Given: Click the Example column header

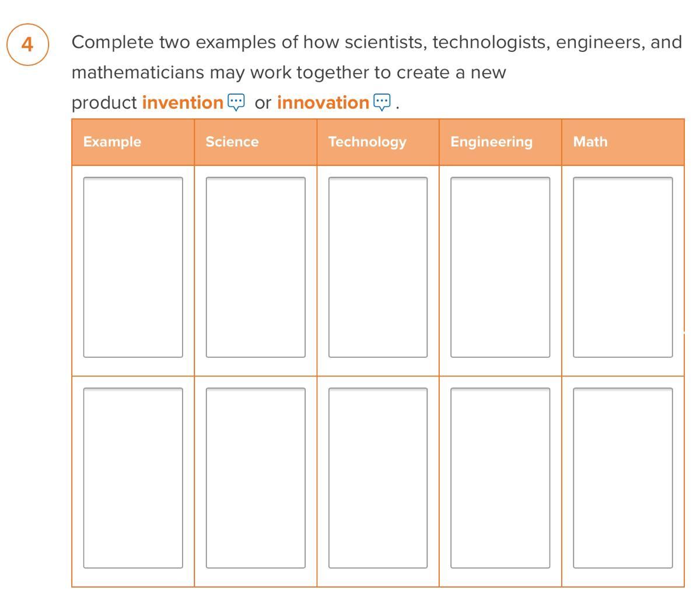Looking at the screenshot, I should [x=112, y=142].
